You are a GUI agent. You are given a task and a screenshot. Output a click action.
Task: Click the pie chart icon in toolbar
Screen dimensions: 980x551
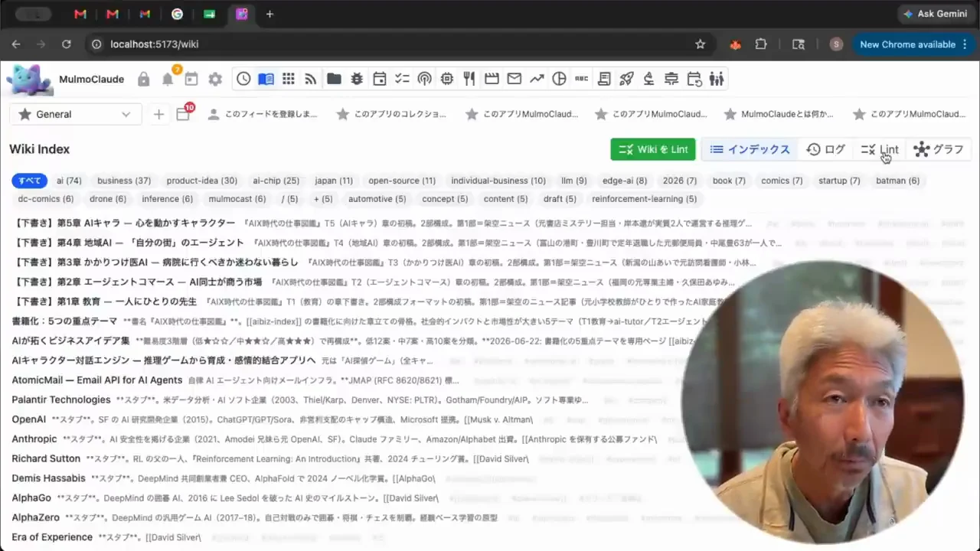click(559, 79)
